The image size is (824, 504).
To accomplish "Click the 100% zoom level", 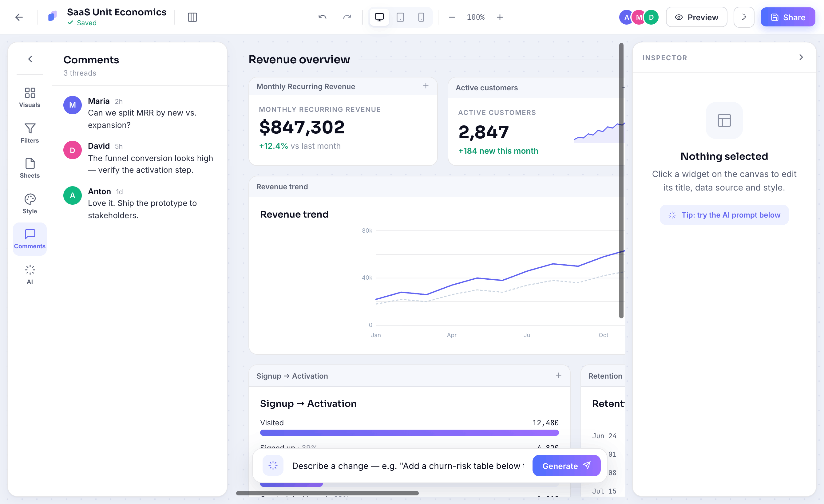I will point(476,17).
